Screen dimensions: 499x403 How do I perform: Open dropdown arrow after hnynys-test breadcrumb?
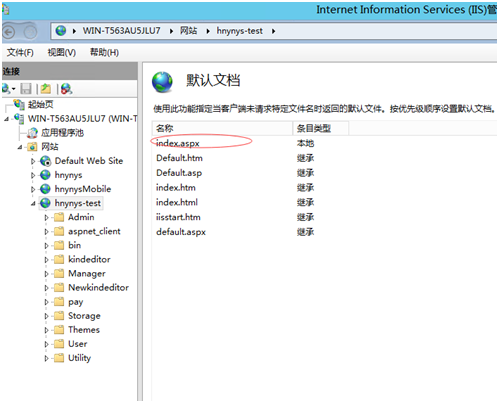coord(274,31)
